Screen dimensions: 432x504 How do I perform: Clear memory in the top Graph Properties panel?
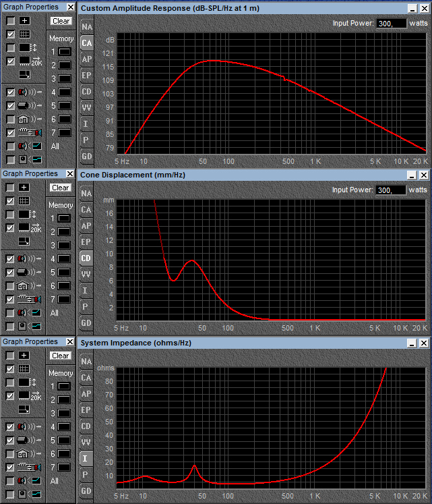(x=61, y=21)
